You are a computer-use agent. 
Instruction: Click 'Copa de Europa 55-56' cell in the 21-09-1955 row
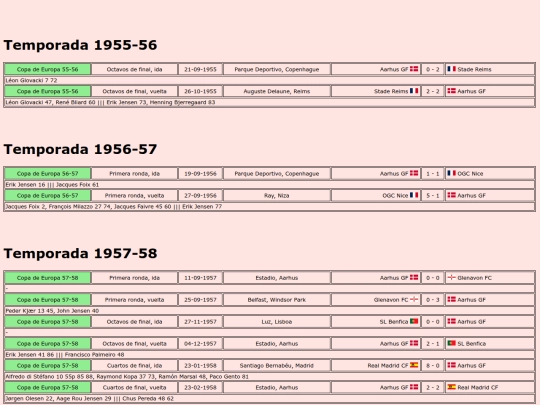coord(48,69)
